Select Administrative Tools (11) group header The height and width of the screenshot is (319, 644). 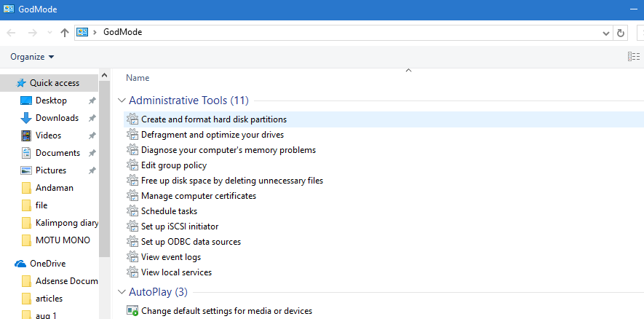point(189,101)
